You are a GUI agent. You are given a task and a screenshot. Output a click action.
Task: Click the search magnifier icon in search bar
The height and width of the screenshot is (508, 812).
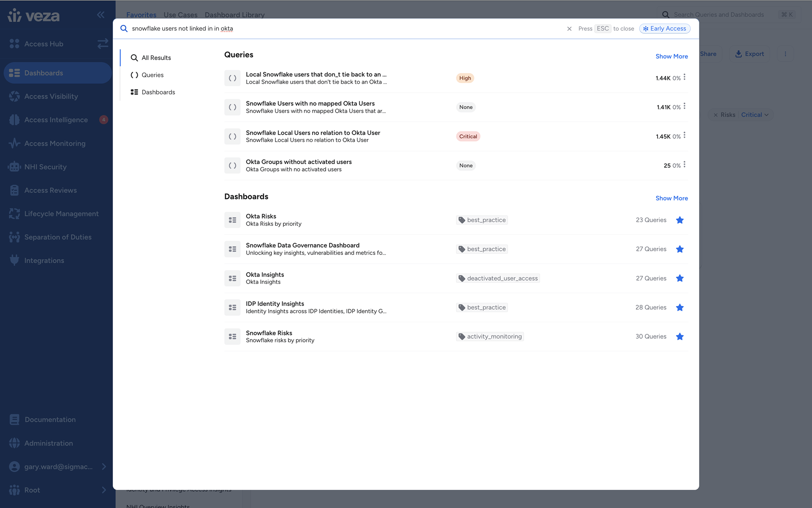pos(124,29)
